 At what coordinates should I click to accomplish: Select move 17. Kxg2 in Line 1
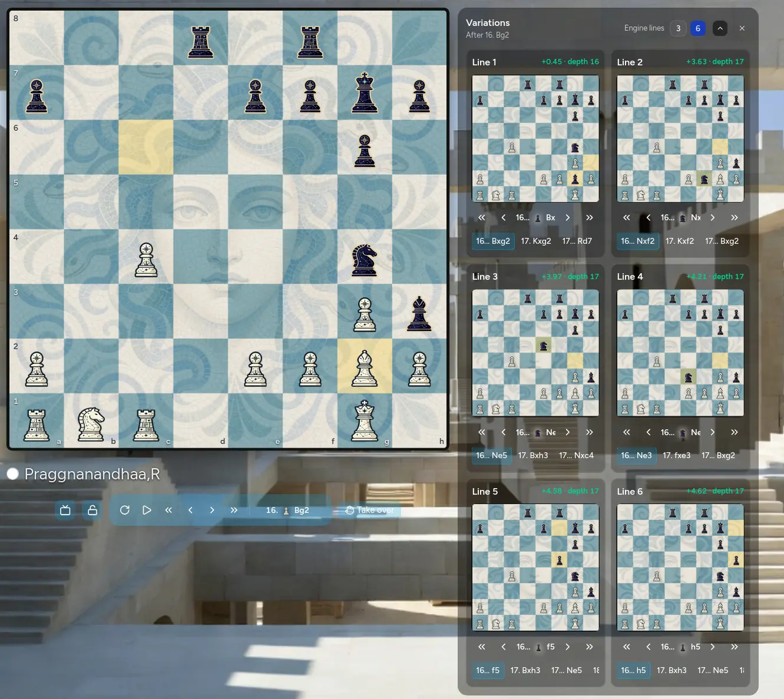pos(536,241)
